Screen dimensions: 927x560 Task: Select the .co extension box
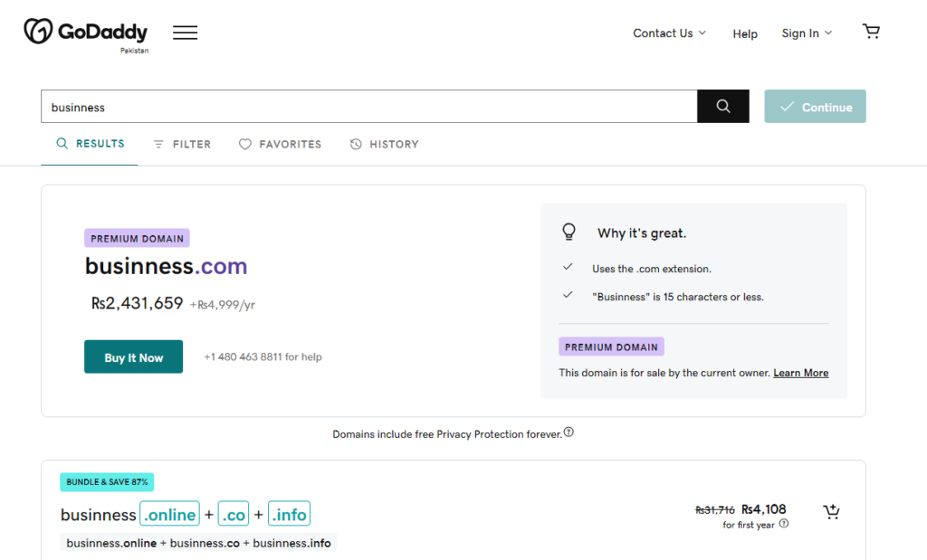[234, 514]
